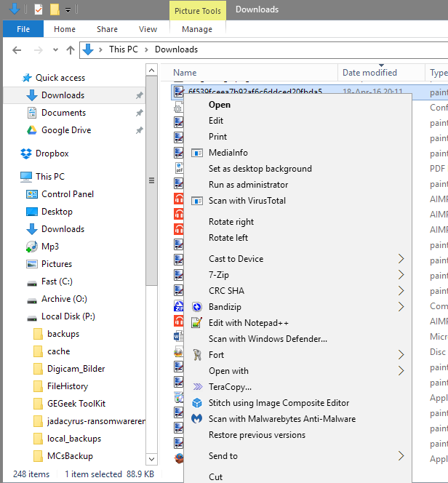The height and width of the screenshot is (483, 448).
Task: Expand the Cast to Device submenu
Action: tap(401, 259)
